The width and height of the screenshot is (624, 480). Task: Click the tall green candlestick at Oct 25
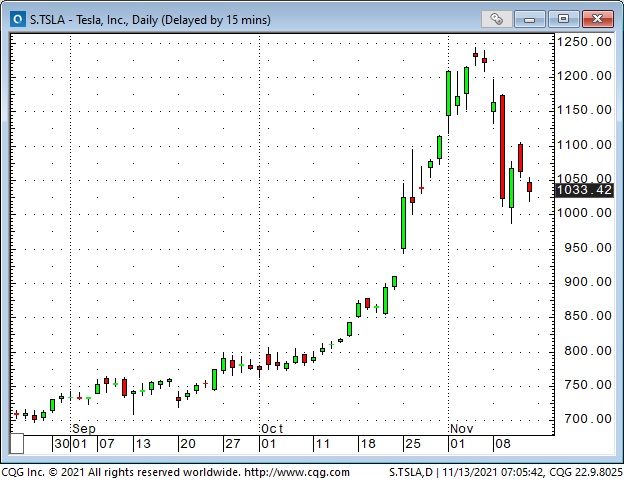click(x=404, y=223)
